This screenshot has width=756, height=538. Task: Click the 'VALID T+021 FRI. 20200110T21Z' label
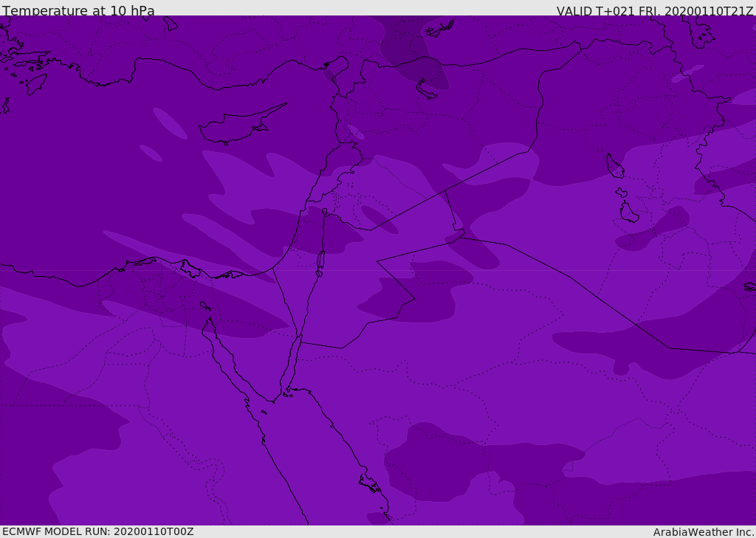coord(655,11)
